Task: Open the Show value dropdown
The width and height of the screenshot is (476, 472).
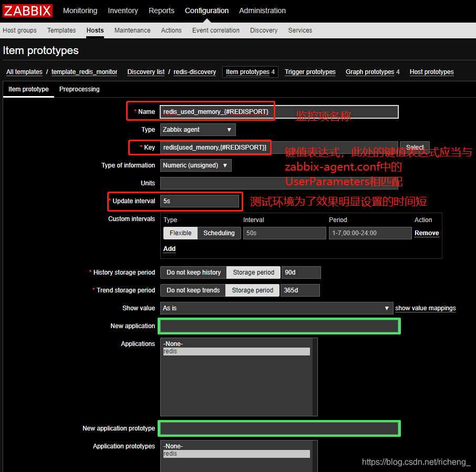Action: [x=276, y=308]
